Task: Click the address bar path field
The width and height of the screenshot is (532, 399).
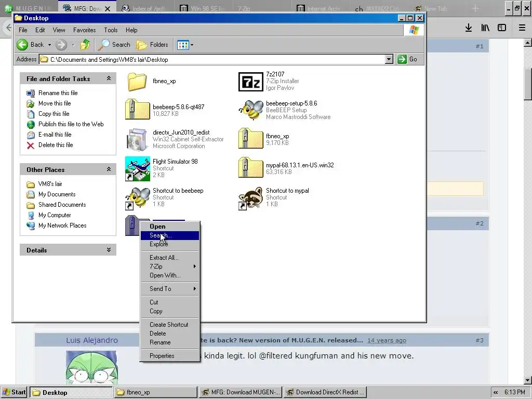Action: (212, 60)
